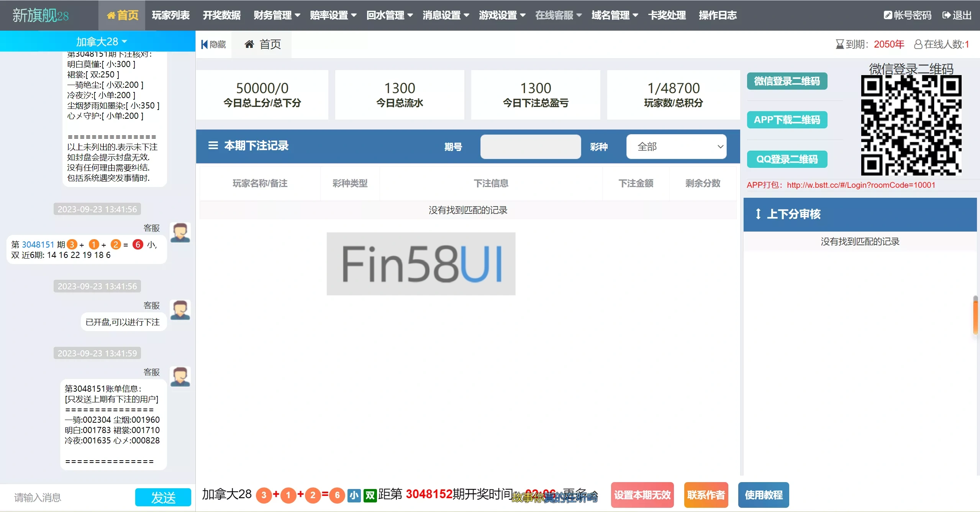Open the APP打包 download link
This screenshot has height=512, width=980.
[x=860, y=185]
